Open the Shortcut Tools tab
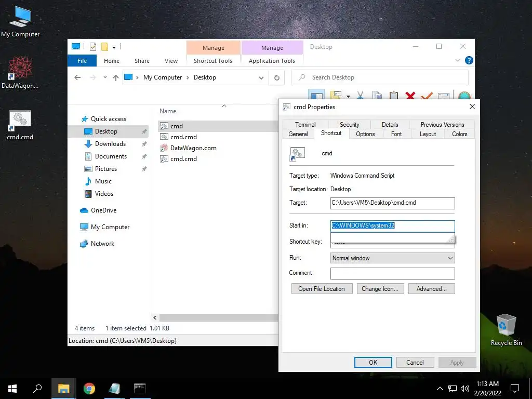This screenshot has width=532, height=399. pos(213,61)
